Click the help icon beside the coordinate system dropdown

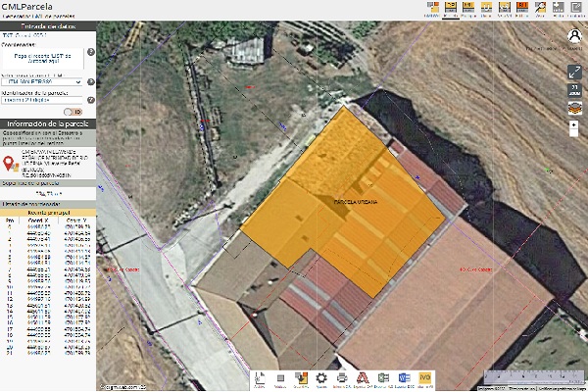(x=91, y=81)
